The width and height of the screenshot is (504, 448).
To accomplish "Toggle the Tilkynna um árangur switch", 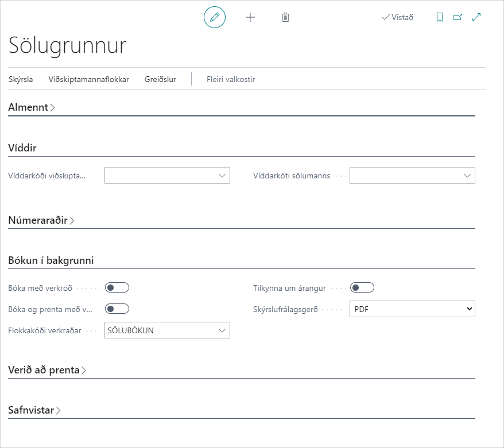I will (x=362, y=287).
